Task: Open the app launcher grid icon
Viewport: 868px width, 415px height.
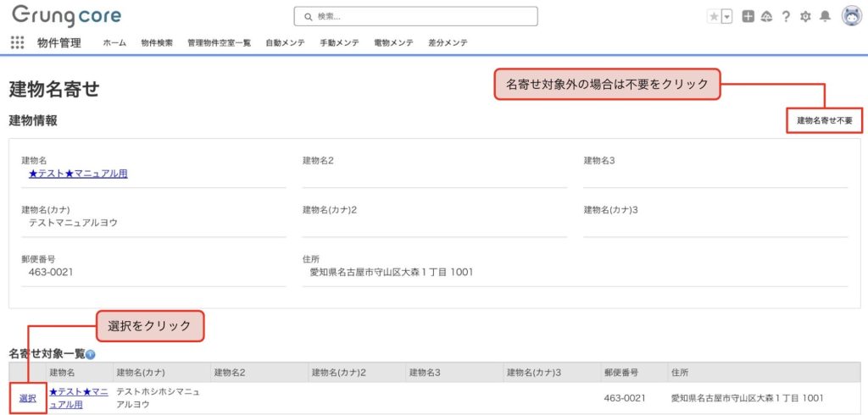Action: click(x=17, y=42)
